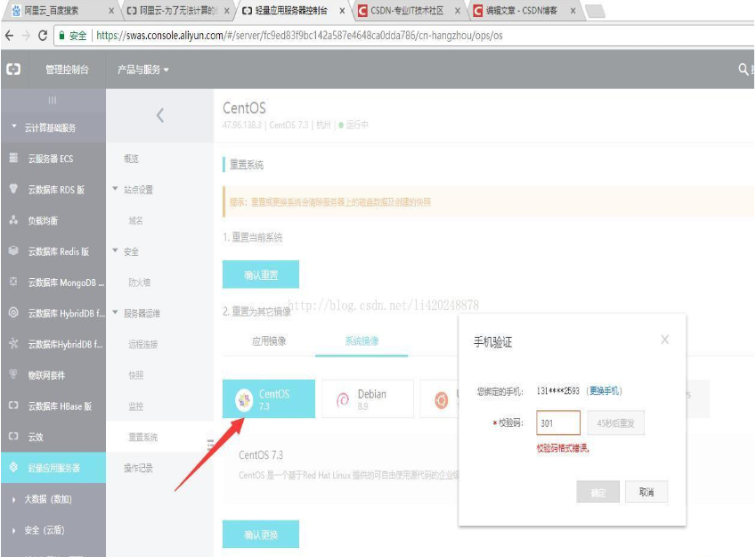The width and height of the screenshot is (756, 557).
Task: Reload the page with refresh icon
Action: (43, 36)
